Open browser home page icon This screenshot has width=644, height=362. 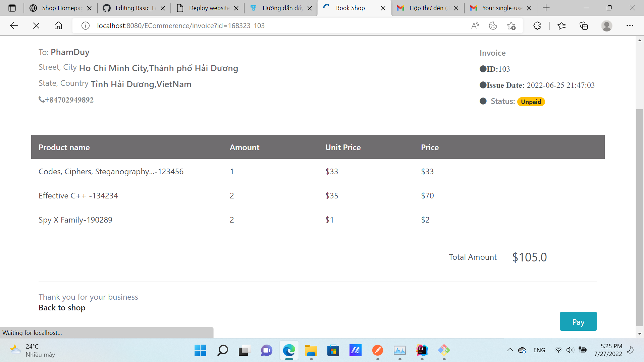[x=58, y=25]
